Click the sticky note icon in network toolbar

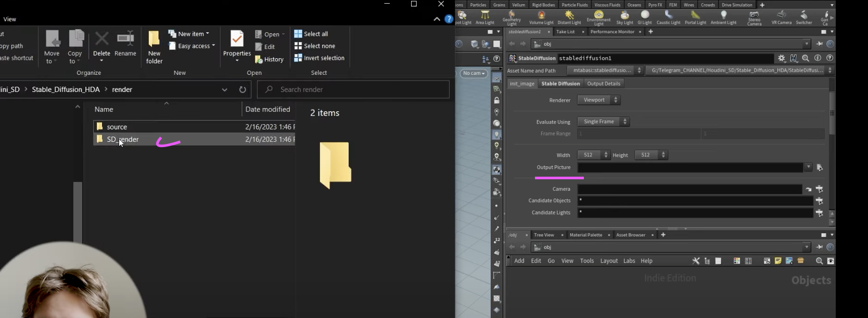(x=777, y=261)
